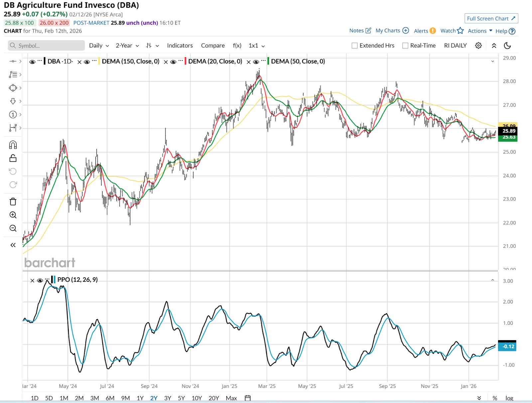Delete drawings with the trash can icon

coord(13,201)
